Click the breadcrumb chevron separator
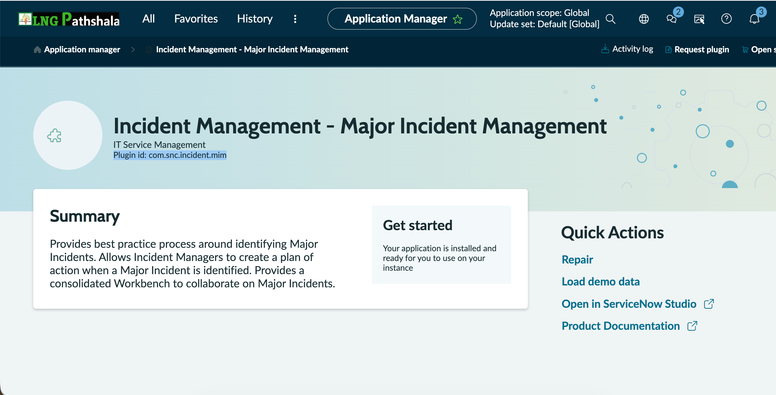Viewport: 776px width, 395px height. click(x=133, y=49)
